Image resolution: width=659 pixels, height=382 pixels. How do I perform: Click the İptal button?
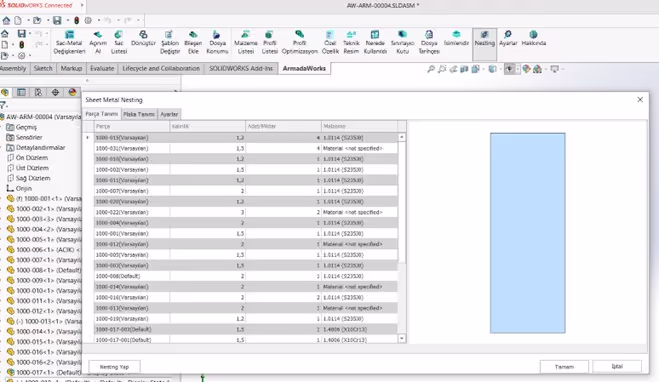click(x=617, y=366)
